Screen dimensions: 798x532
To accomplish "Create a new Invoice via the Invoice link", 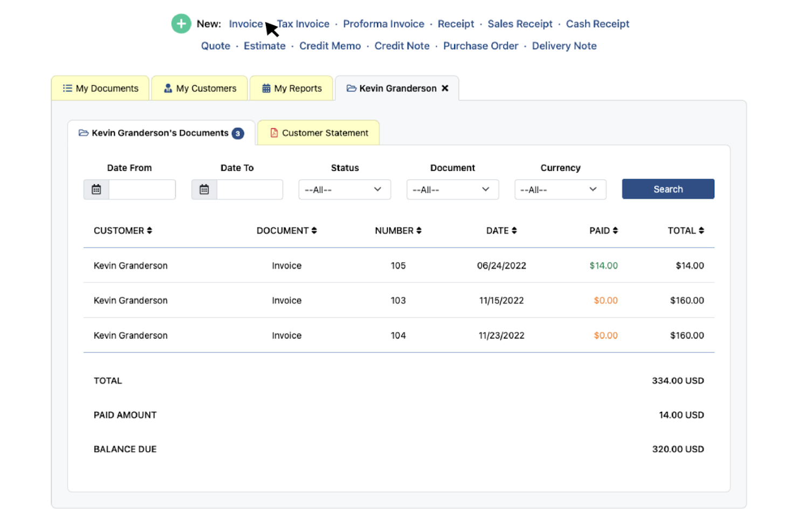I will pyautogui.click(x=246, y=24).
